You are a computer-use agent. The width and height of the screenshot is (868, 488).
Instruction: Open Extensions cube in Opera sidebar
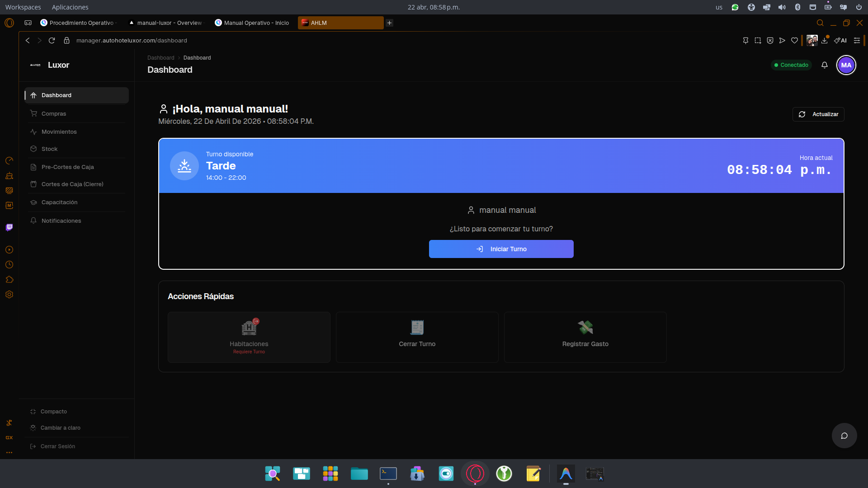click(9, 279)
